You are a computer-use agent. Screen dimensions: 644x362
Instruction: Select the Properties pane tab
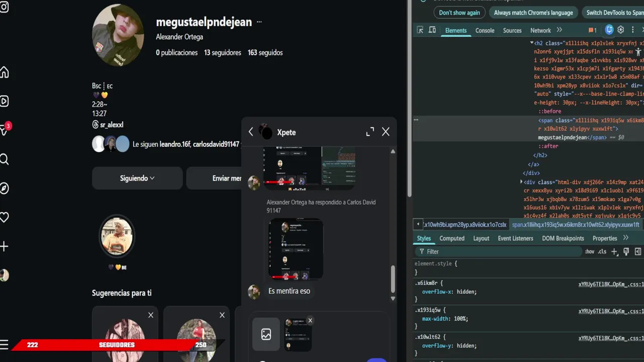point(605,238)
